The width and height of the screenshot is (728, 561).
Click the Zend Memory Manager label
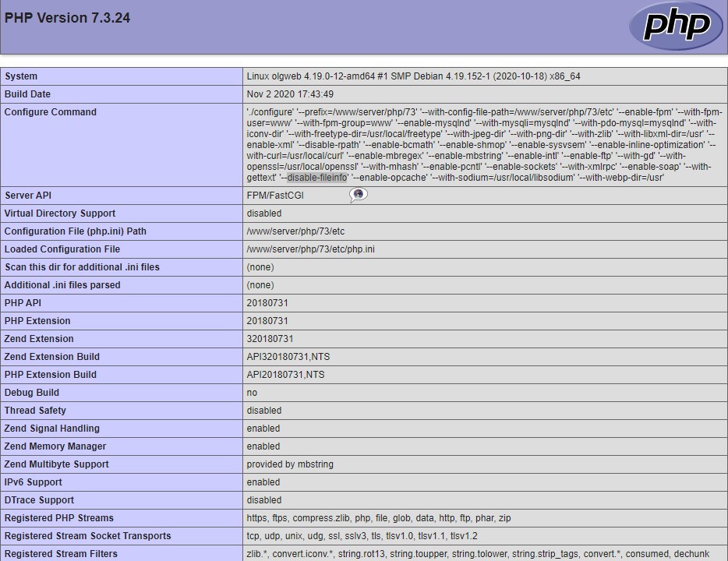[x=55, y=446]
